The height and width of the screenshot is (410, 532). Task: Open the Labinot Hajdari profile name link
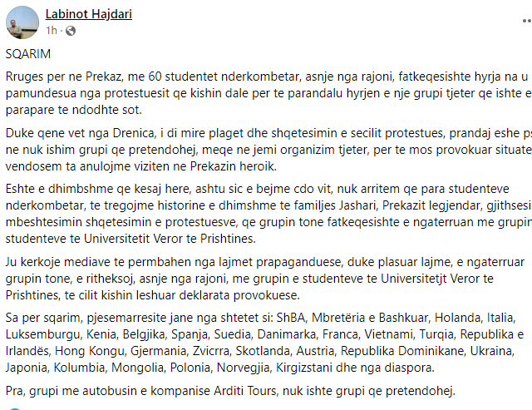(89, 14)
